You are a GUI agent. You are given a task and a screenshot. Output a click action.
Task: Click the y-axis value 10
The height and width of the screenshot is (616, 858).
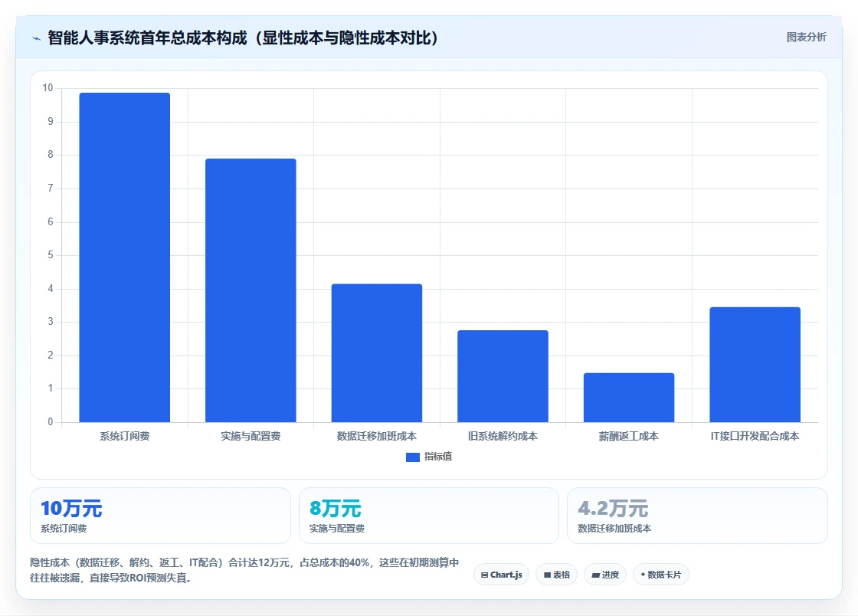tap(47, 88)
